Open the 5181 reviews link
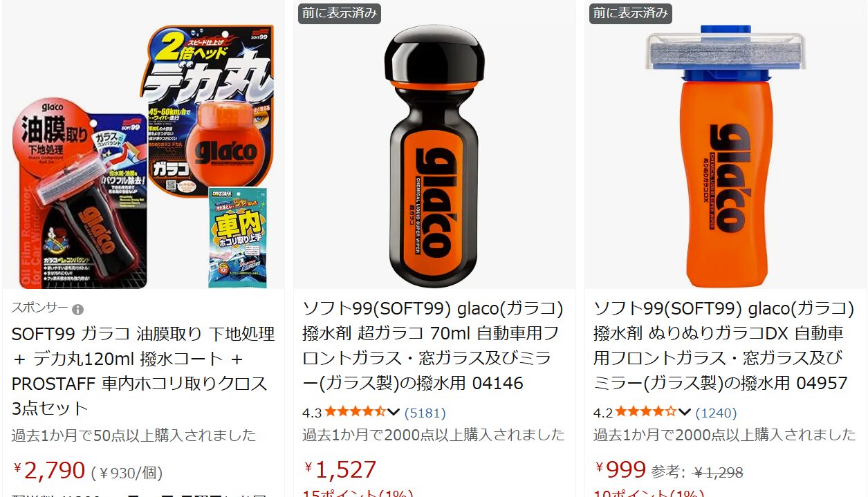Viewport: 868px width, 497px height. (x=425, y=413)
